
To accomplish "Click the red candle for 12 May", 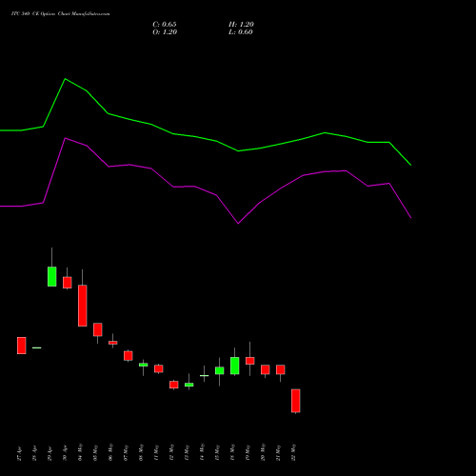I will pyautogui.click(x=174, y=385).
